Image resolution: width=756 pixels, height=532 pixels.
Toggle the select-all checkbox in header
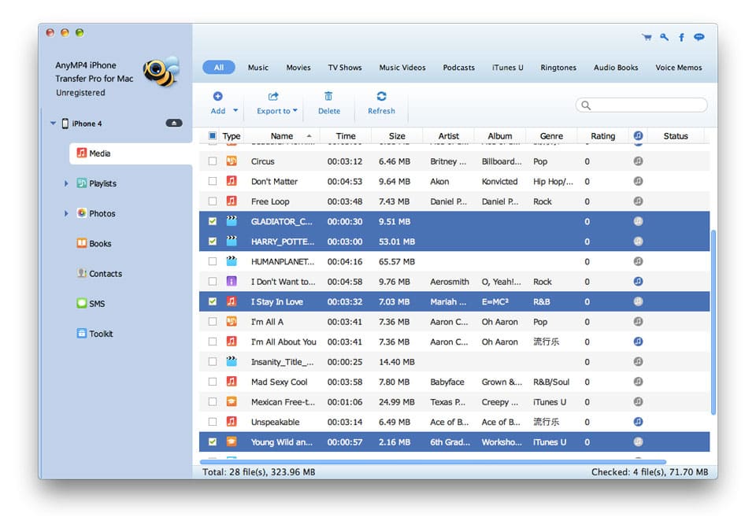pos(212,136)
